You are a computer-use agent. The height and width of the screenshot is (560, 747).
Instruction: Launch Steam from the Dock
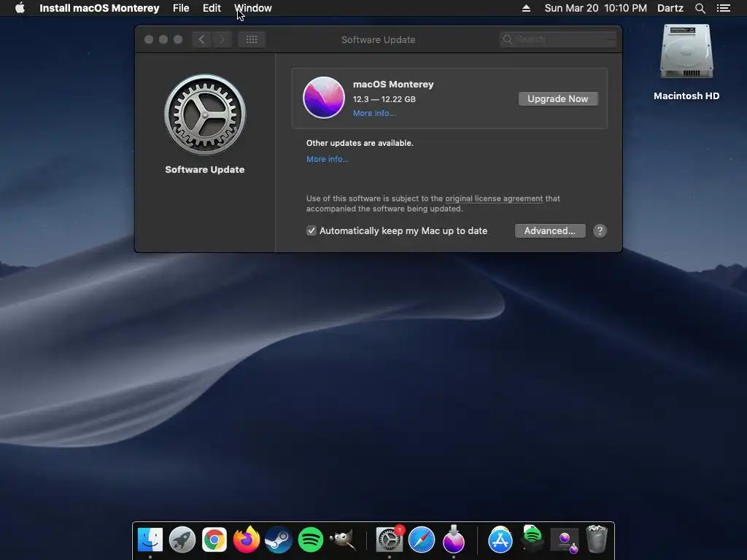click(278, 540)
